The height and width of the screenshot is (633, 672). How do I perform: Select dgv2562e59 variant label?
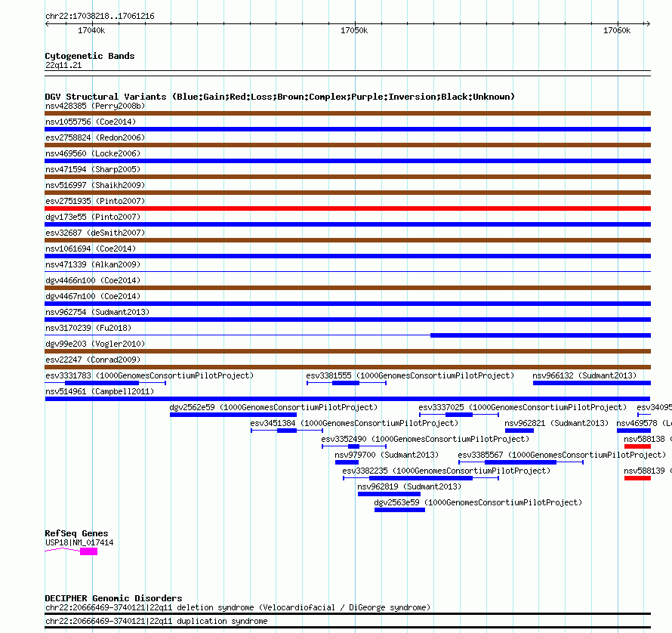273,407
